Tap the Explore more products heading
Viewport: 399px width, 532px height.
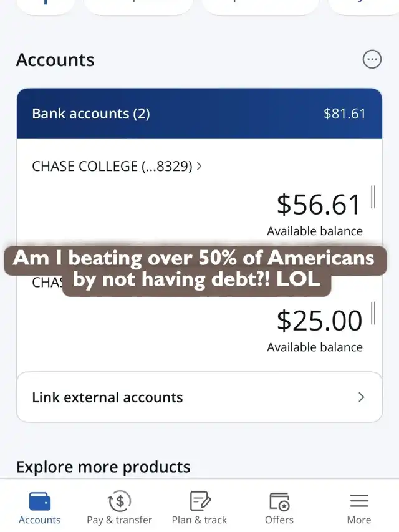(103, 467)
